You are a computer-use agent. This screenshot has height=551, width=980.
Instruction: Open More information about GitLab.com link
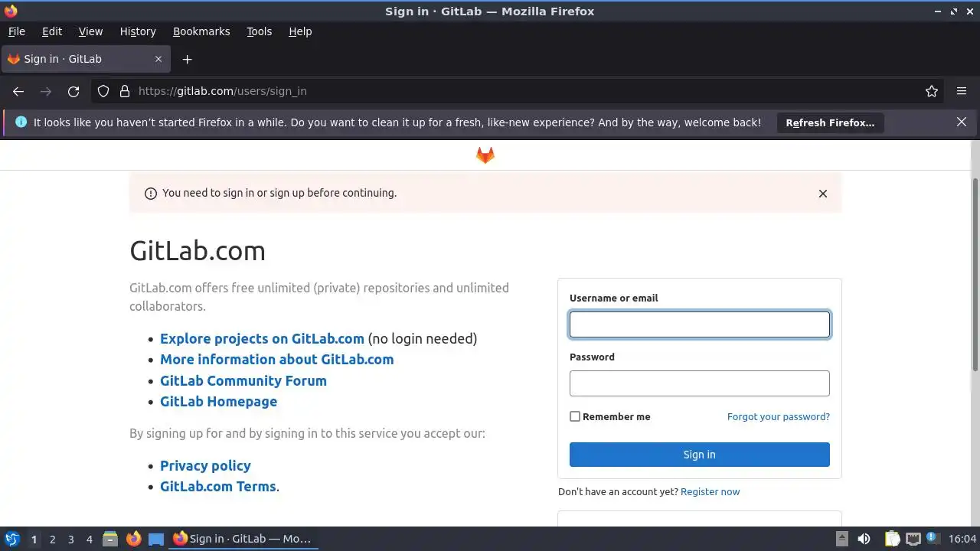coord(277,360)
